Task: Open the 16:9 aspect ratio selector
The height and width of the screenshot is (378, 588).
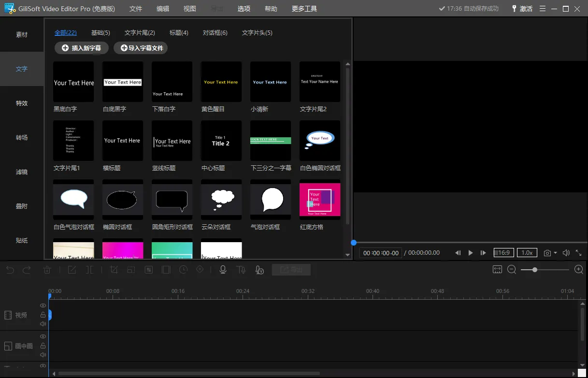Action: click(503, 253)
